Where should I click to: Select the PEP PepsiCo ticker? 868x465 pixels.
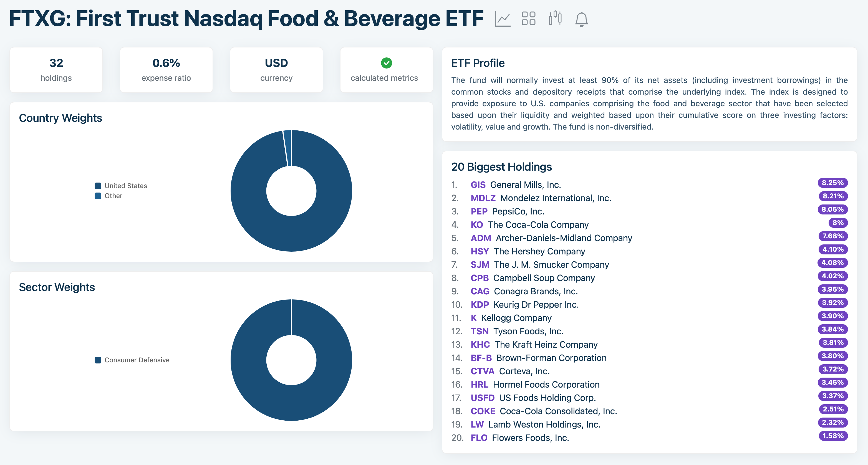pyautogui.click(x=479, y=211)
